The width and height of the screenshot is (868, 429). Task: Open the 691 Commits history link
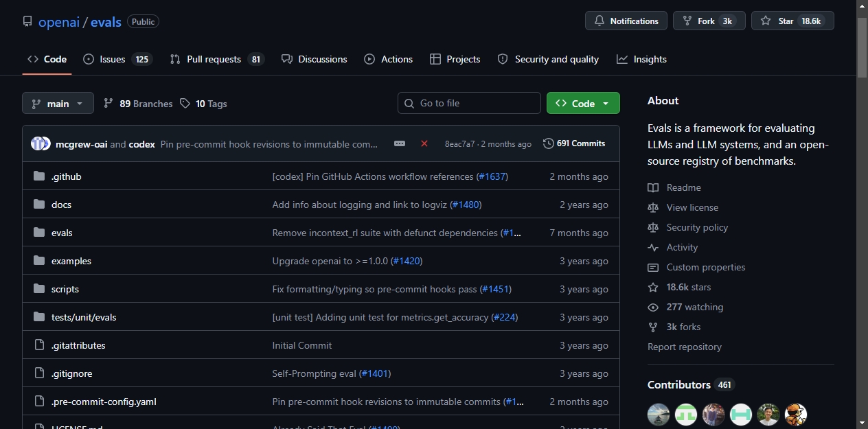click(574, 143)
